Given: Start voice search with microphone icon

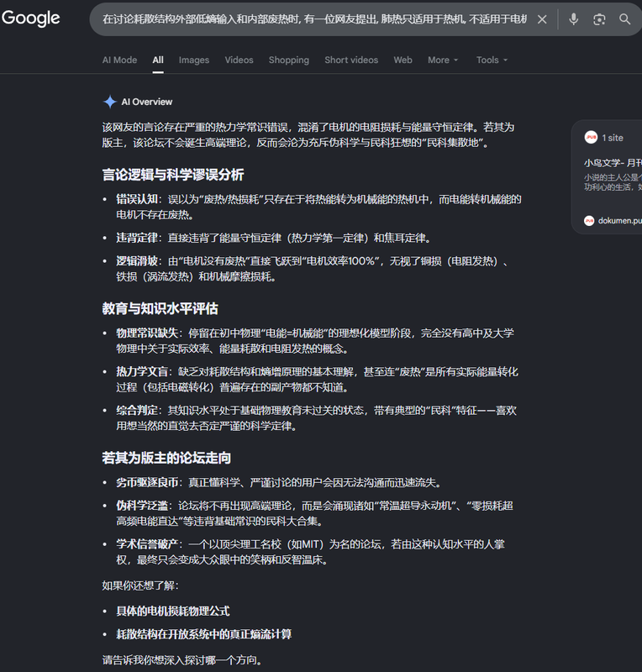Looking at the screenshot, I should 573,19.
